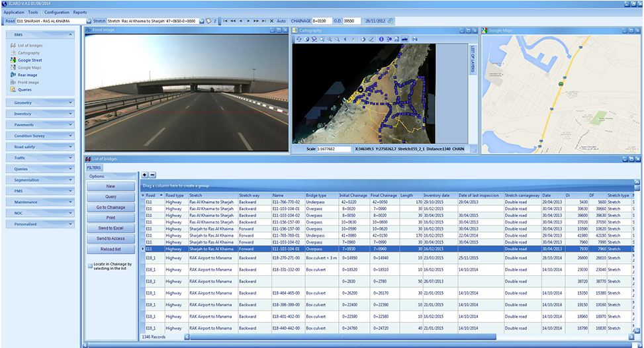Image resolution: width=644 pixels, height=348 pixels.
Task: Open Rear image from BMS panel
Action: pos(26,75)
